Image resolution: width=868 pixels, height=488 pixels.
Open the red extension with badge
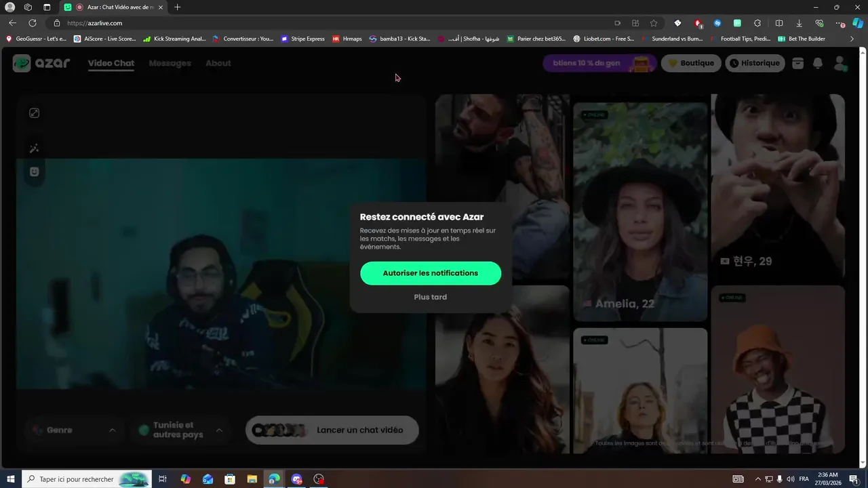pos(698,23)
